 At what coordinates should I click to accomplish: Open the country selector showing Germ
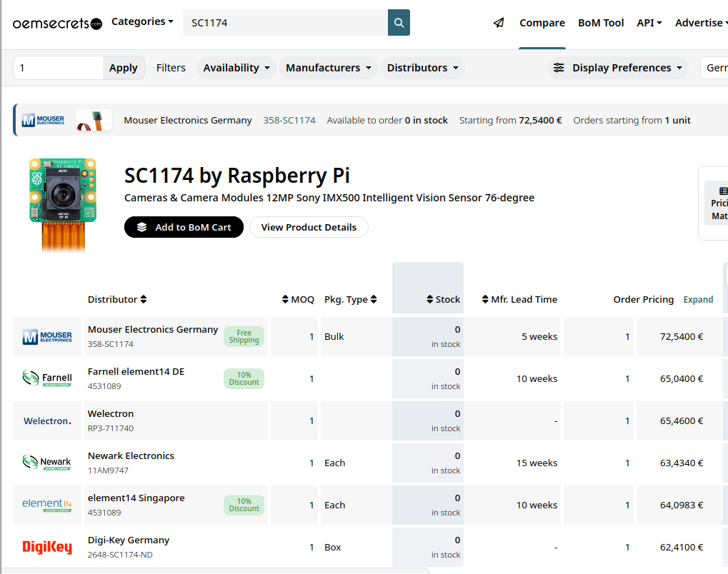click(714, 68)
